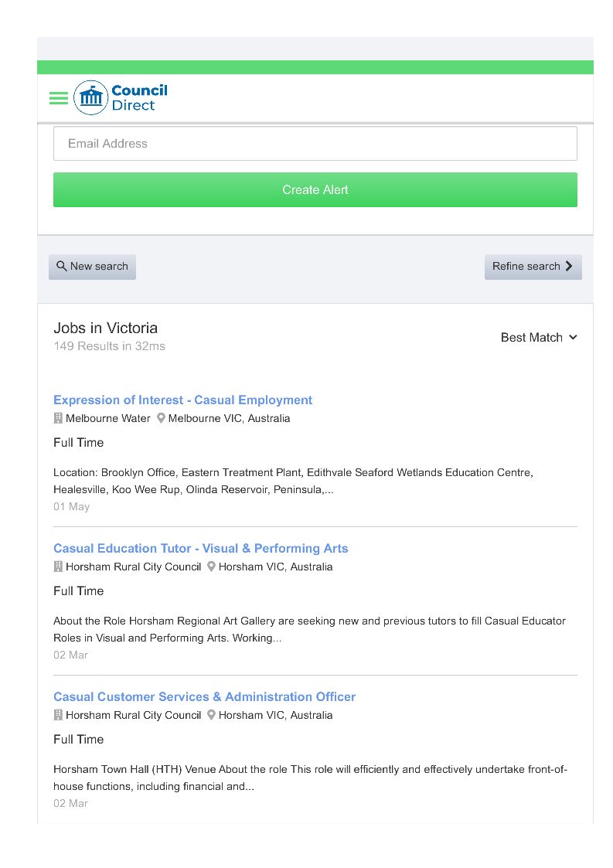
Task: Click the Melbourne Water employer name
Action: [108, 418]
